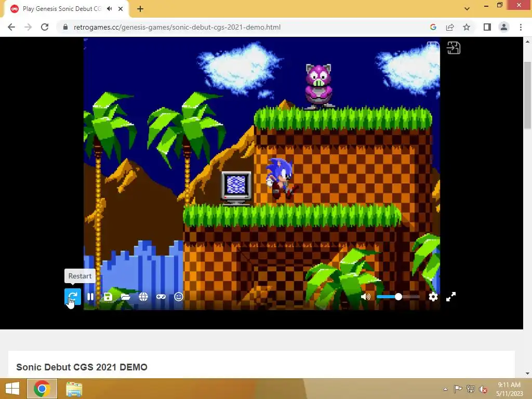Show hidden system tray icons
This screenshot has width=532, height=399.
(x=445, y=389)
